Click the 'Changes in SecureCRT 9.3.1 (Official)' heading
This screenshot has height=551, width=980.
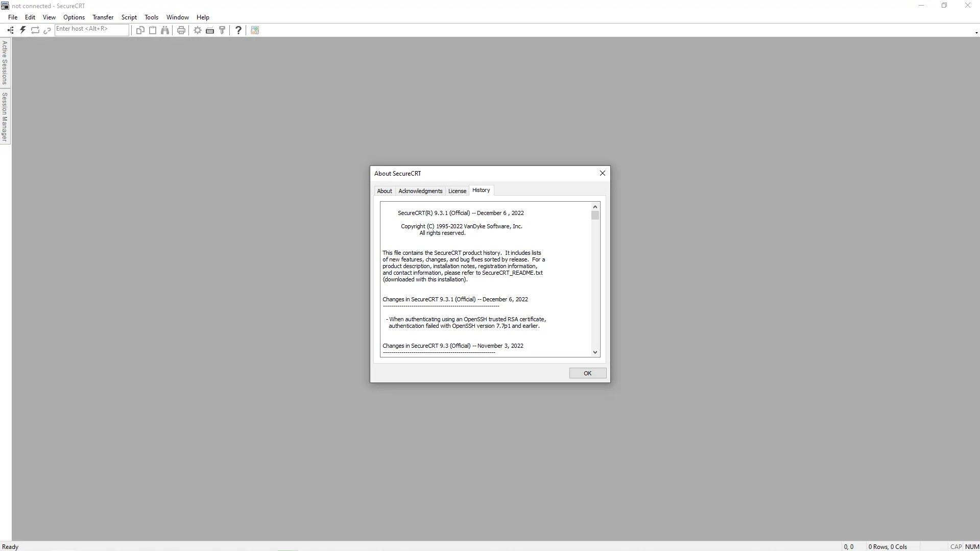click(455, 299)
